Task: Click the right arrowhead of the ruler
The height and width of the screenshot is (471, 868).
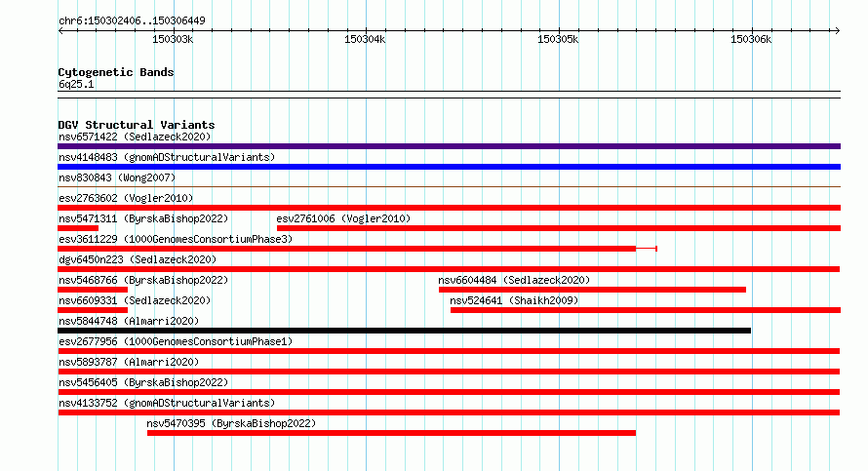Action: 838,30
